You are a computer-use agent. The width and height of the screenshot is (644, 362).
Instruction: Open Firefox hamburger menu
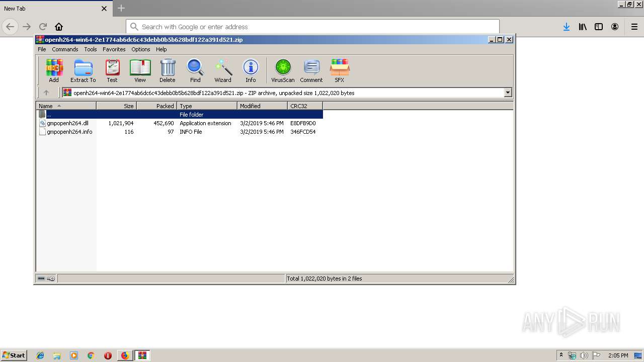pyautogui.click(x=634, y=27)
